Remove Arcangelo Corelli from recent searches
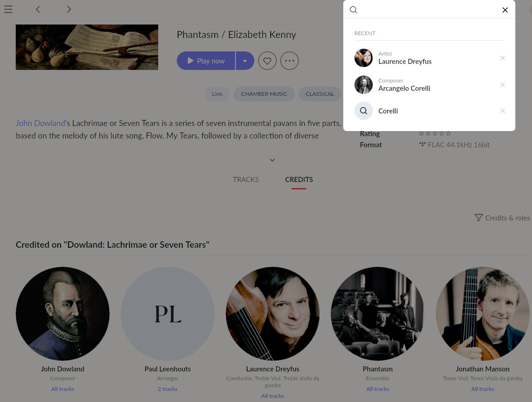Screen dimensions: 532x402 [502, 85]
